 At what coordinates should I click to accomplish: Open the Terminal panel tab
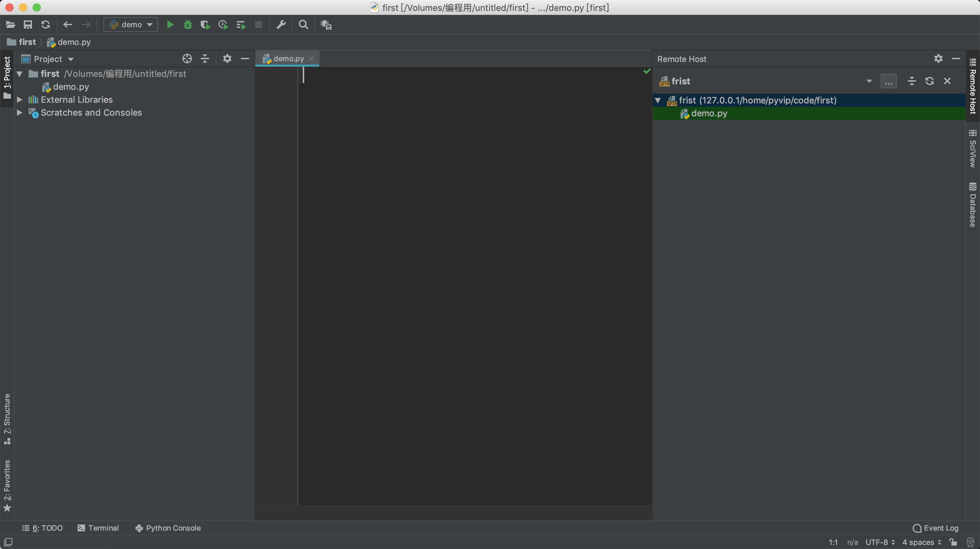pos(103,528)
